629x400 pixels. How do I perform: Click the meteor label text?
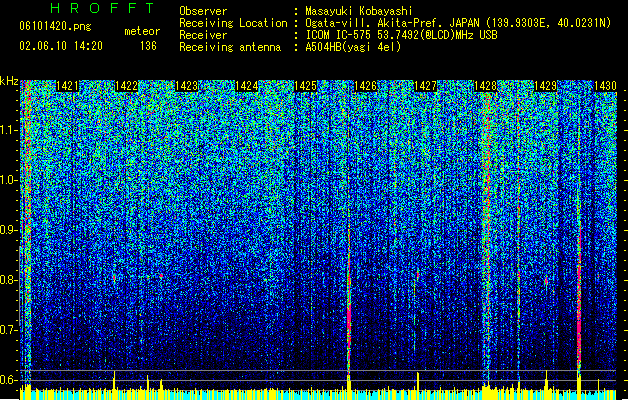142,31
